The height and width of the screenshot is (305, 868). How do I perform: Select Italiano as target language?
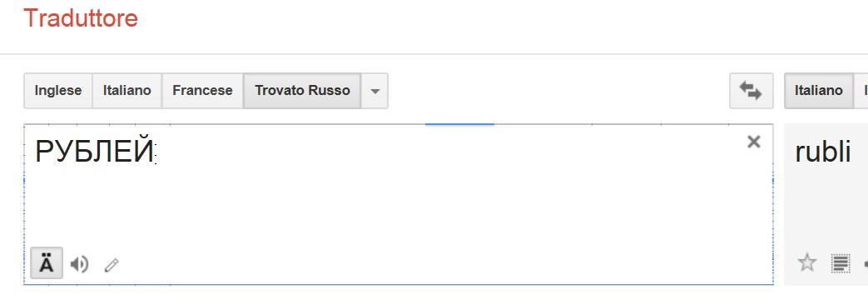coord(819,90)
